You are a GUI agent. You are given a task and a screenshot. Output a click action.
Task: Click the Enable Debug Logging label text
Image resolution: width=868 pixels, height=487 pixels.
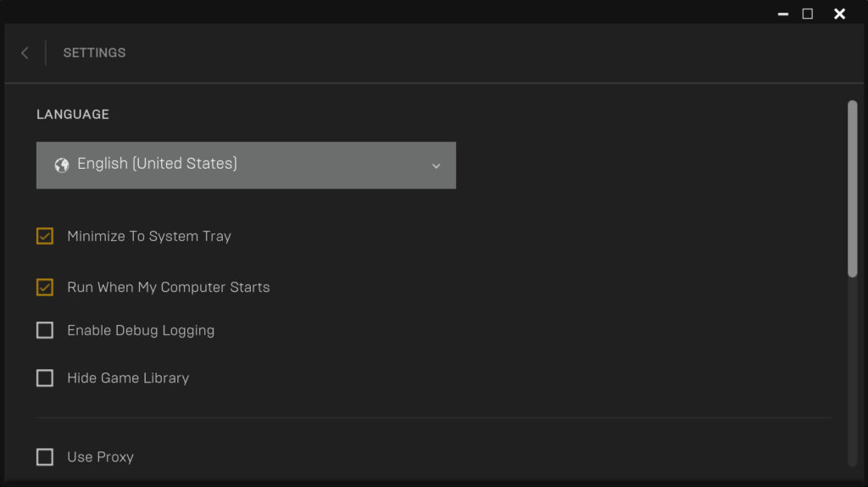tap(141, 331)
